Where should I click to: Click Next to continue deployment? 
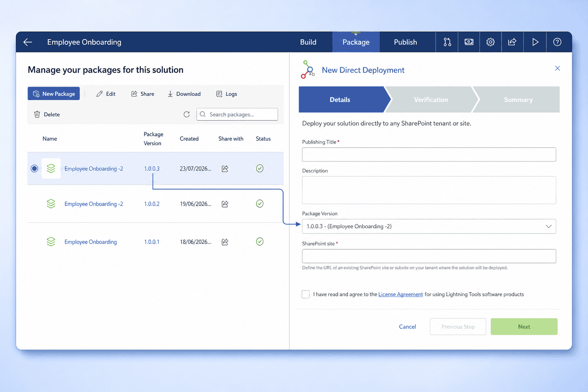pos(524,327)
